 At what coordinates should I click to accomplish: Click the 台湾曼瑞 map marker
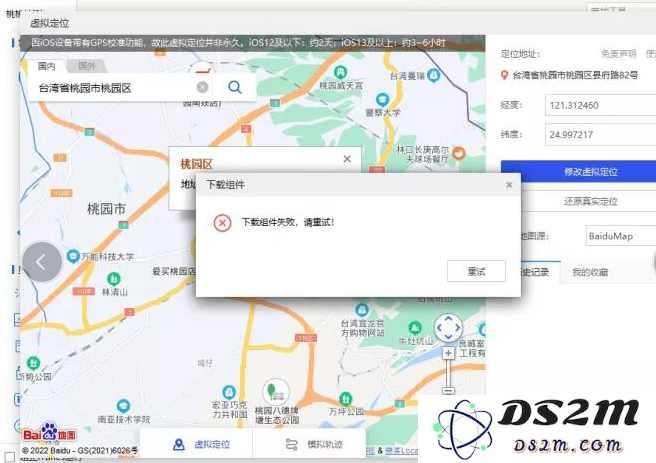(434, 75)
